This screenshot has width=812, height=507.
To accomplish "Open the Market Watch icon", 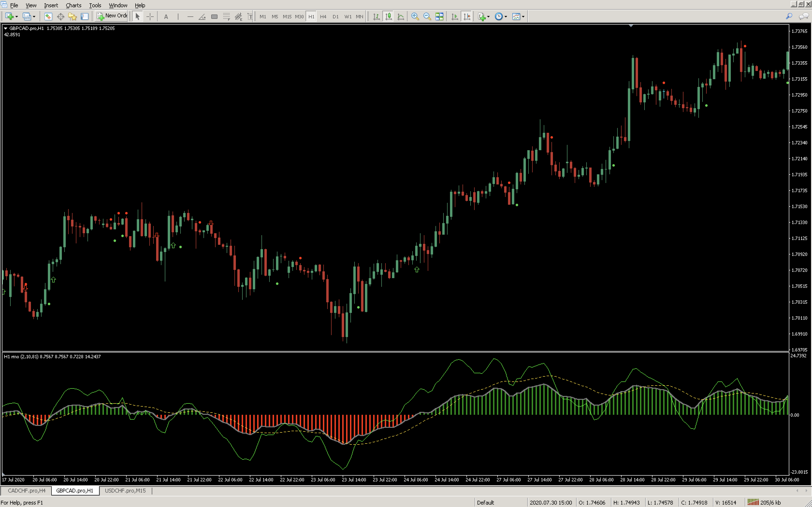I will tap(48, 16).
